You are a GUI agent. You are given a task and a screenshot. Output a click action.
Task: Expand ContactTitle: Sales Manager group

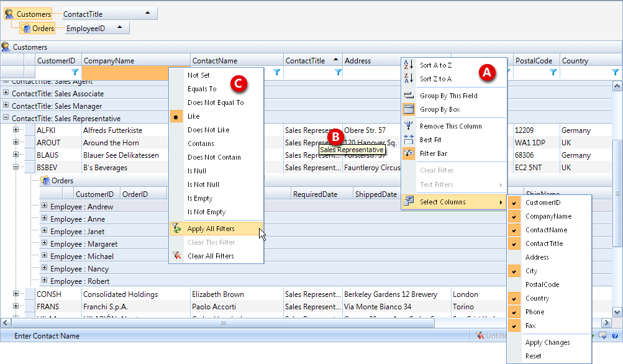[6, 105]
